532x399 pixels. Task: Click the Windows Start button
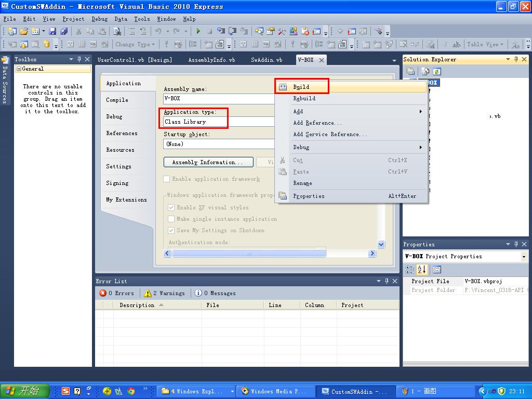click(x=25, y=391)
